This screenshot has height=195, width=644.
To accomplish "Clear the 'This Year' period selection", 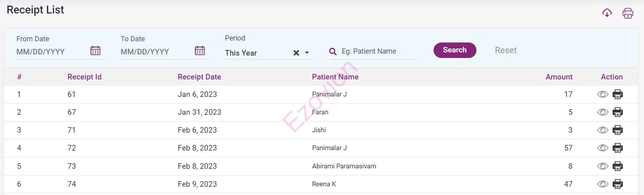I will [296, 53].
